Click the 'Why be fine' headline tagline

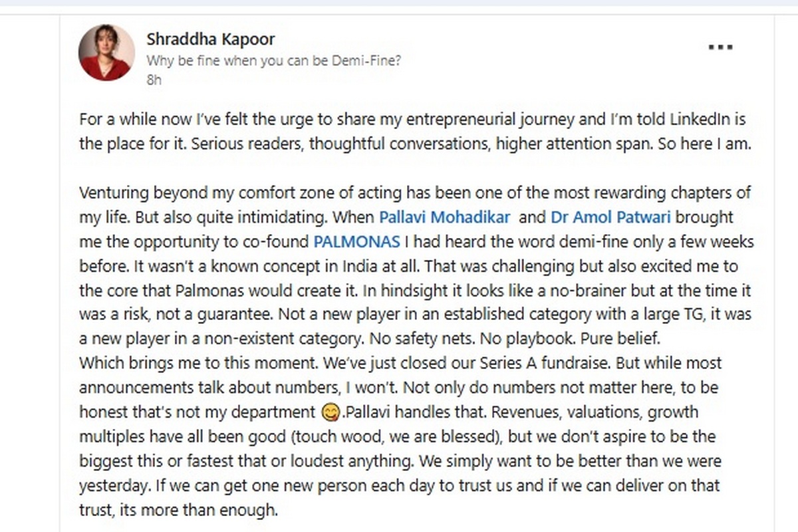(x=273, y=61)
